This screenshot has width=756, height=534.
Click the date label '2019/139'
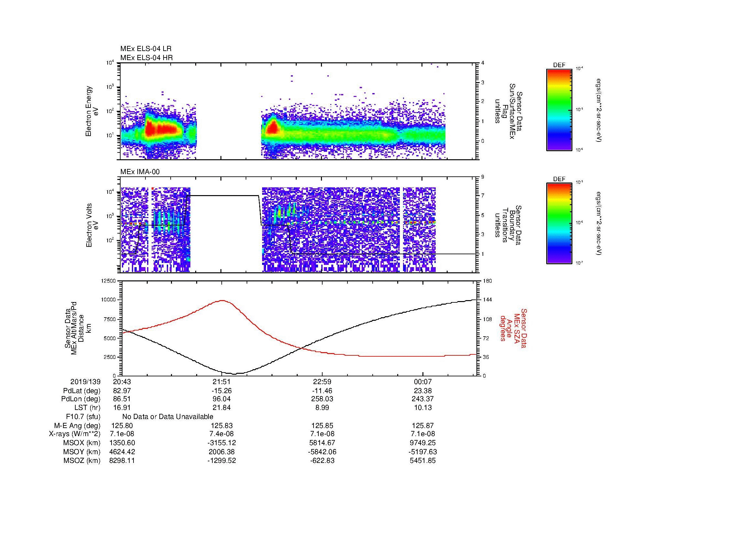click(x=85, y=382)
